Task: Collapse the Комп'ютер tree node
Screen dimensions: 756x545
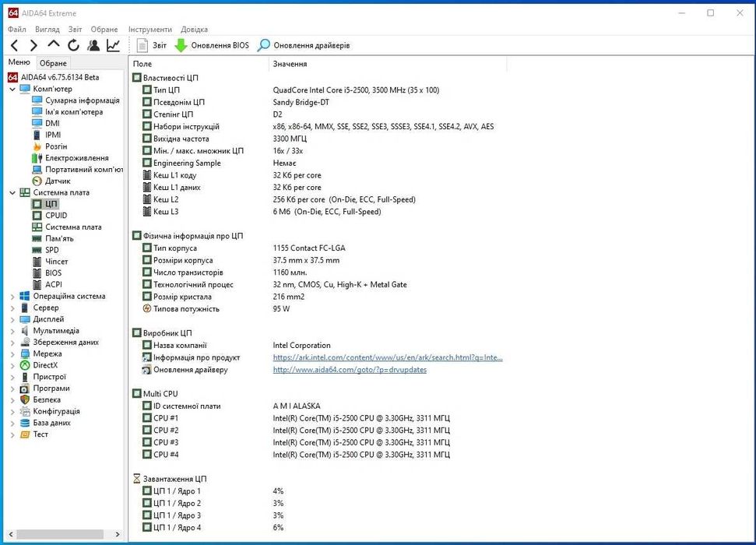Action: pyautogui.click(x=12, y=89)
